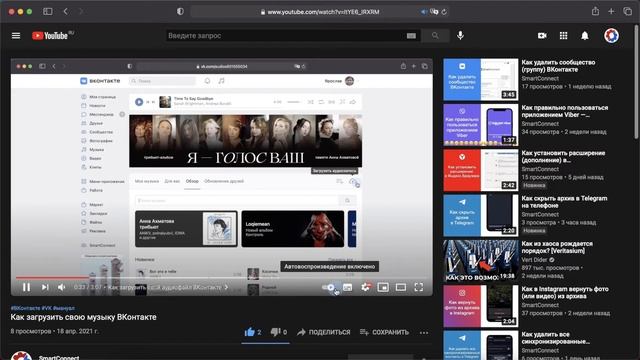
Task: Open Vert Dider channel name
Action: (x=535, y=260)
